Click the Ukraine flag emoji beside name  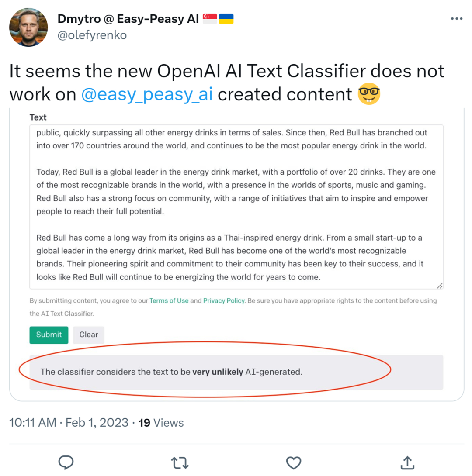[226, 19]
